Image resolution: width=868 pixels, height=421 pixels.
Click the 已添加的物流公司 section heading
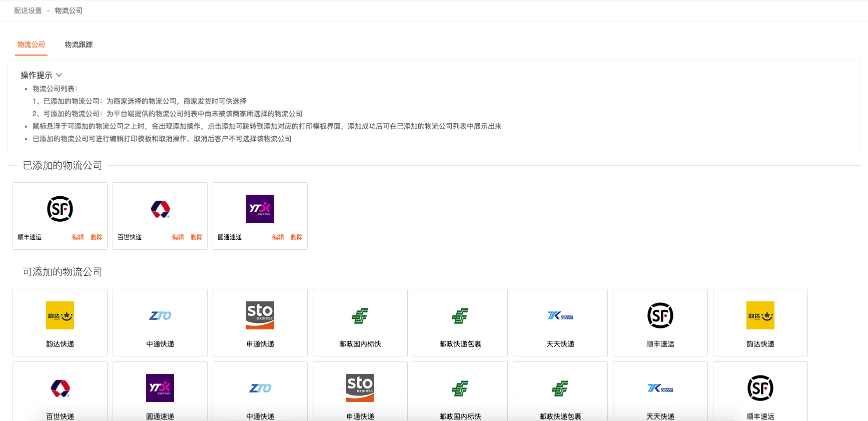point(63,165)
